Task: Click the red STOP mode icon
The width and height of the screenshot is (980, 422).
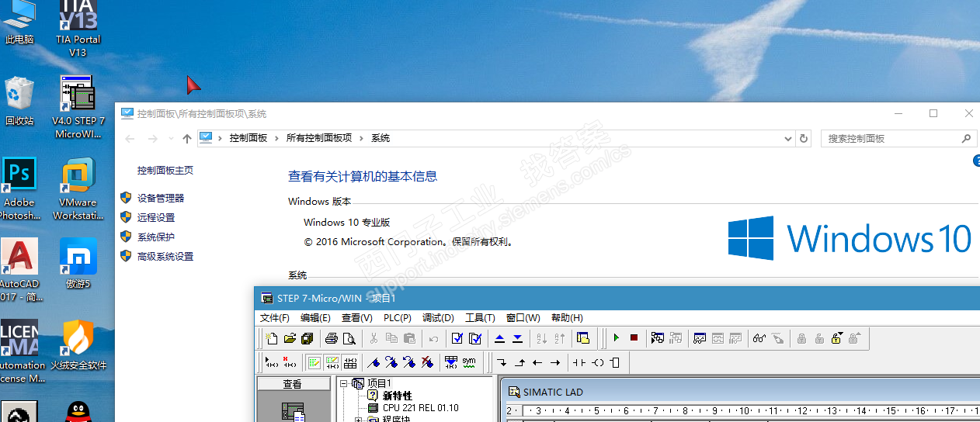Action: point(634,338)
